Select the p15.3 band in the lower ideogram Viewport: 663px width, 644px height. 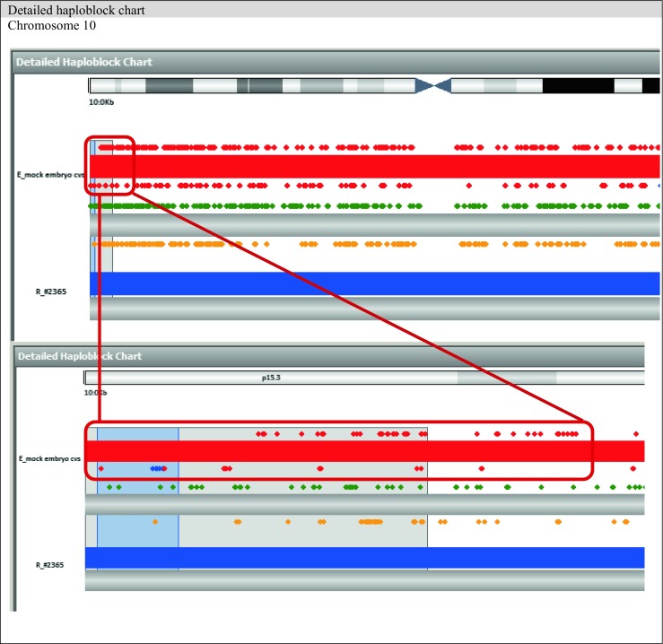(x=267, y=379)
